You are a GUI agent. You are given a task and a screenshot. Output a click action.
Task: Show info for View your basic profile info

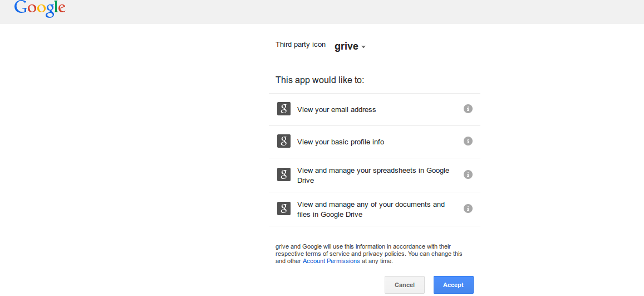[x=468, y=141]
